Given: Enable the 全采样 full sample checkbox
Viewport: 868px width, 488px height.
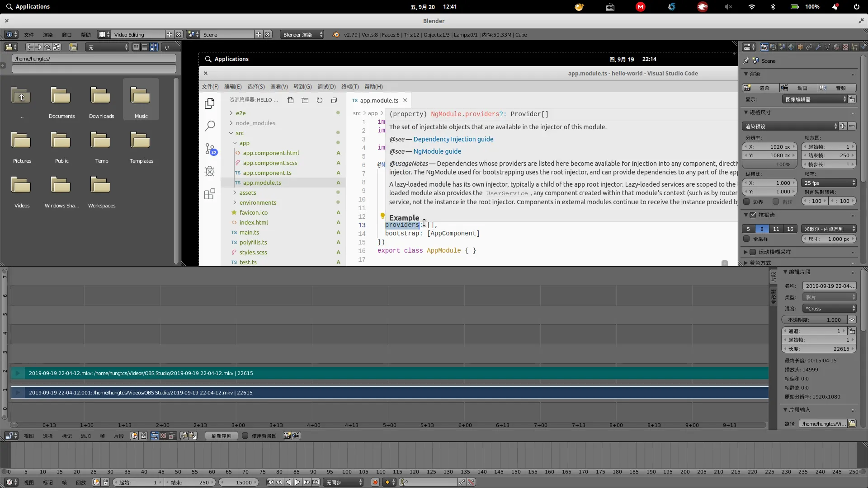Looking at the screenshot, I should point(746,239).
